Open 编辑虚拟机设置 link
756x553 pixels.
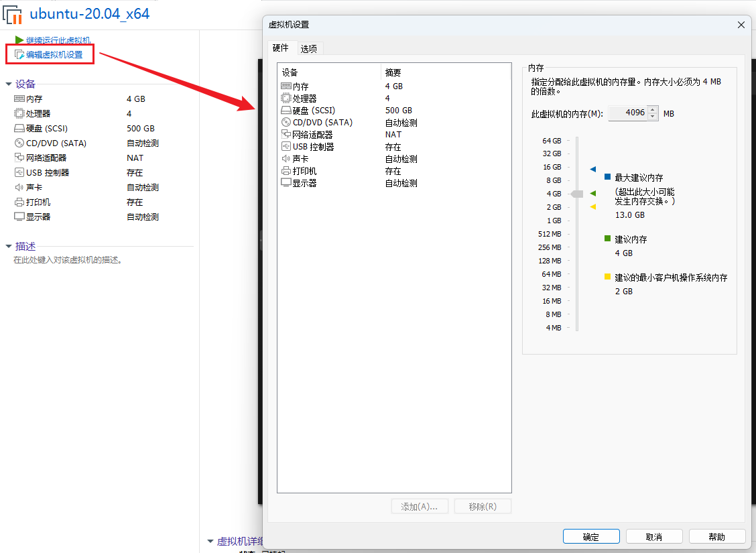(x=54, y=54)
